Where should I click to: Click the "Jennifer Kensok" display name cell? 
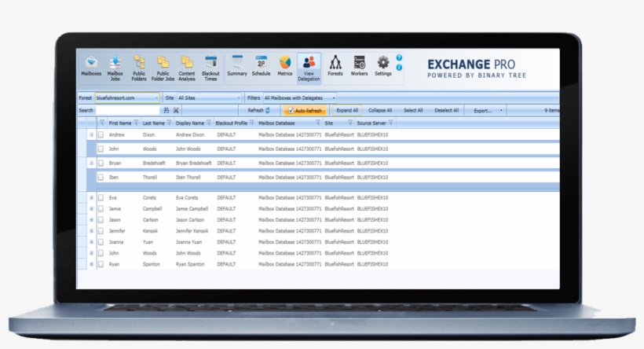[192, 231]
